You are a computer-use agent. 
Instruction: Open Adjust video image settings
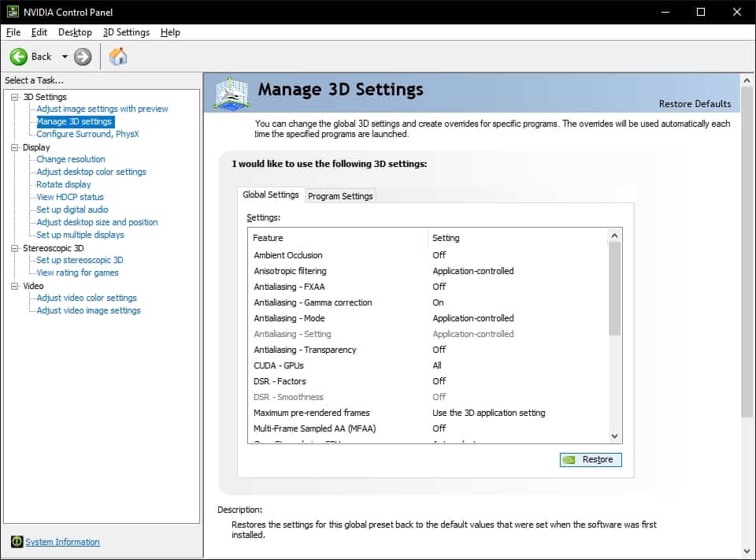(x=88, y=310)
